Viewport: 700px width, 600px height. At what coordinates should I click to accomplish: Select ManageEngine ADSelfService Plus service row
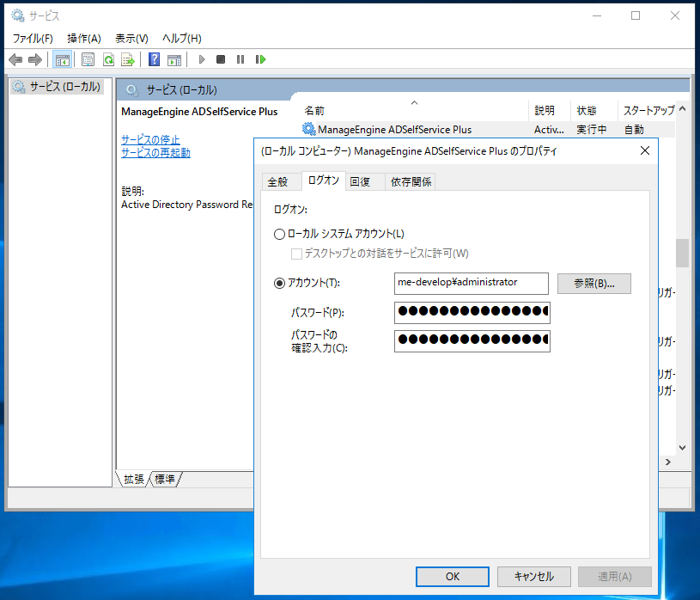point(488,130)
